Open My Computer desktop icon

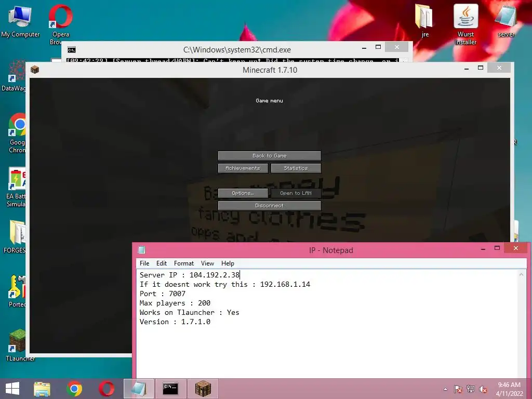[x=20, y=21]
